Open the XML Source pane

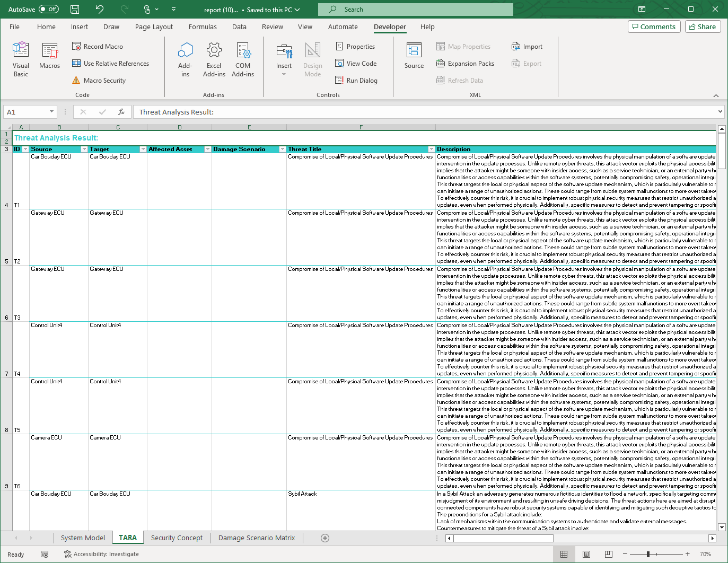tap(414, 56)
